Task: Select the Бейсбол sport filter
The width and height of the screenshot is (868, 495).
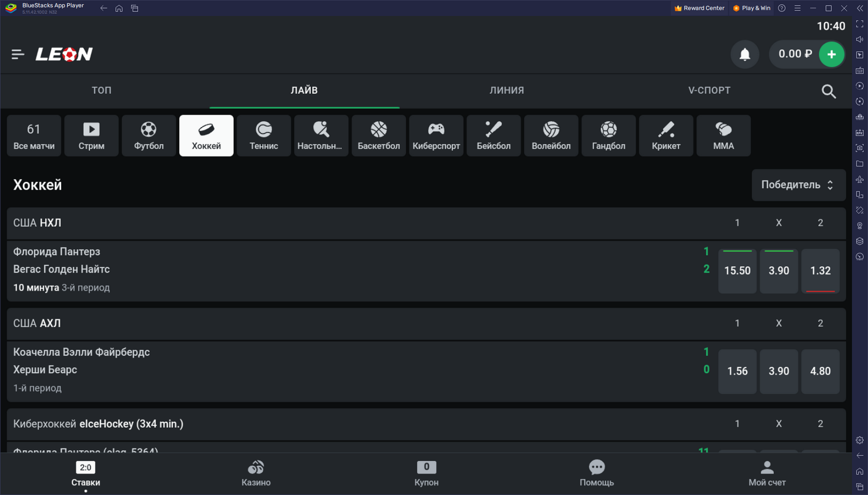Action: point(494,135)
